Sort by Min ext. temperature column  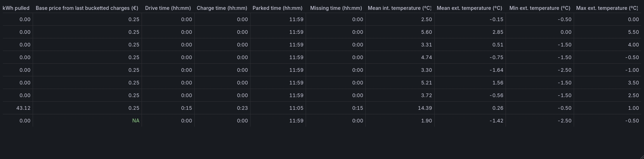539,8
